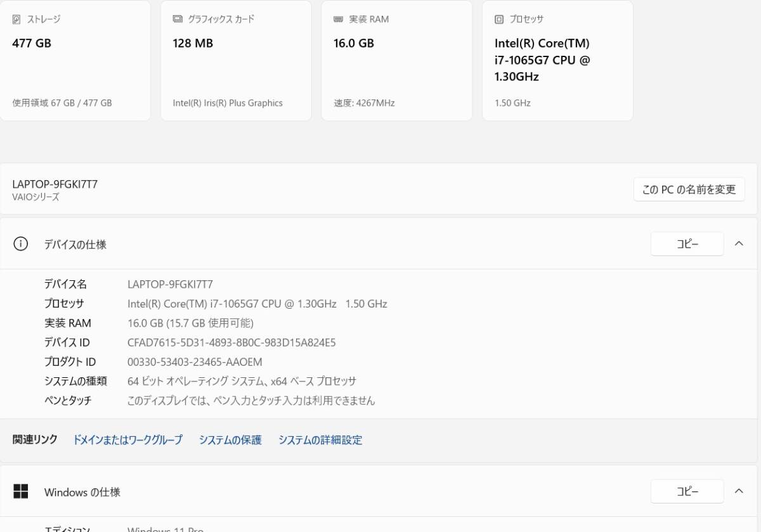Viewport: 761px width, 532px height.
Task: Open システムの詳細設定
Action: (320, 439)
